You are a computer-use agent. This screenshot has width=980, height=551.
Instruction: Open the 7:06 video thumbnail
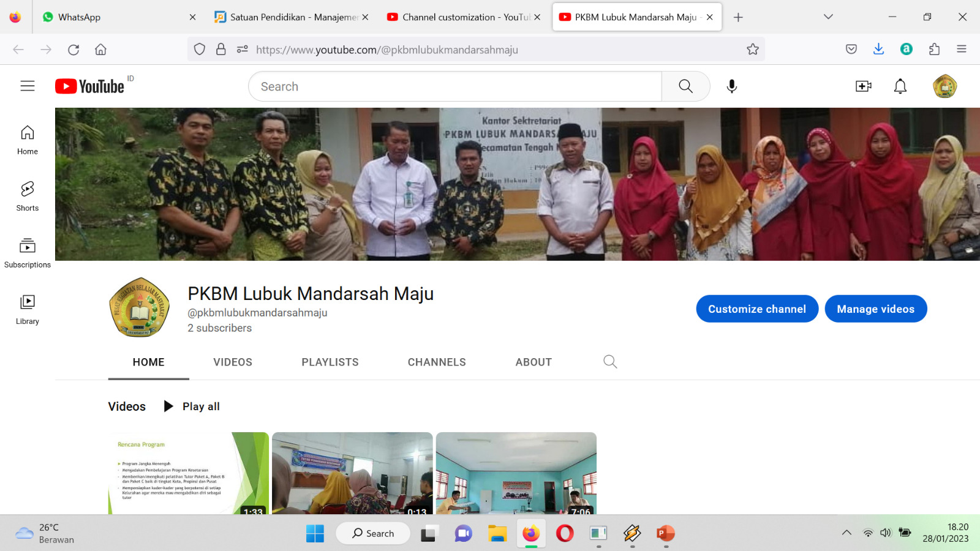[516, 473]
